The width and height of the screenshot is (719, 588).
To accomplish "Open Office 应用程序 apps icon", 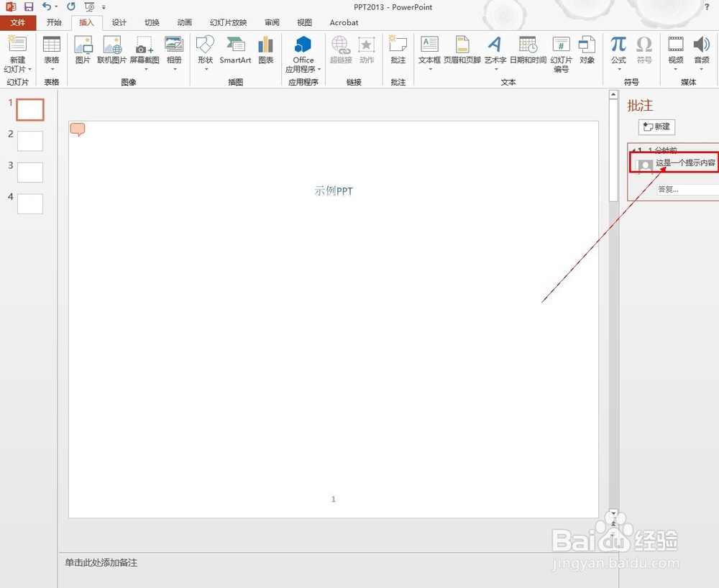I will (x=303, y=45).
